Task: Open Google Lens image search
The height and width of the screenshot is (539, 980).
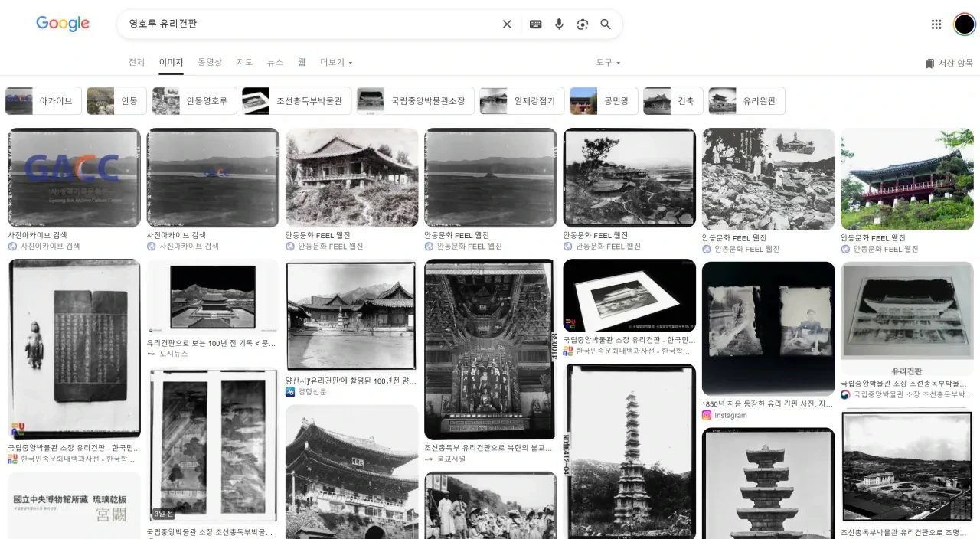Action: pyautogui.click(x=583, y=24)
